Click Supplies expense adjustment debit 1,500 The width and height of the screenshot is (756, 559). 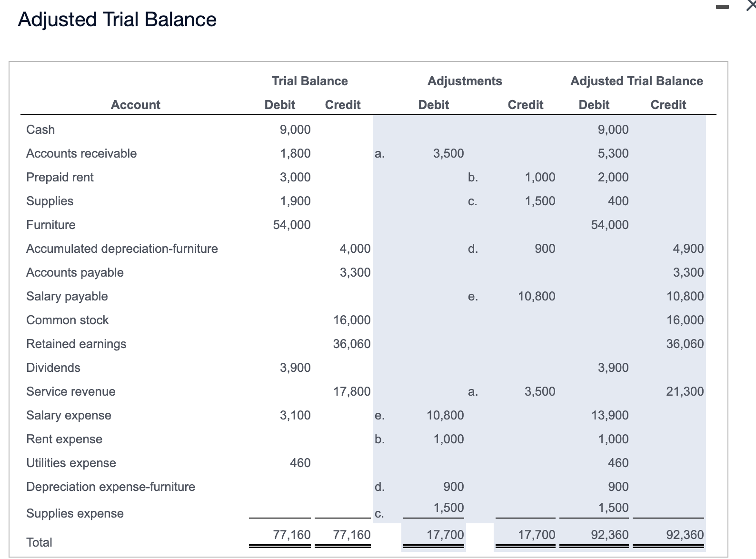coord(448,508)
